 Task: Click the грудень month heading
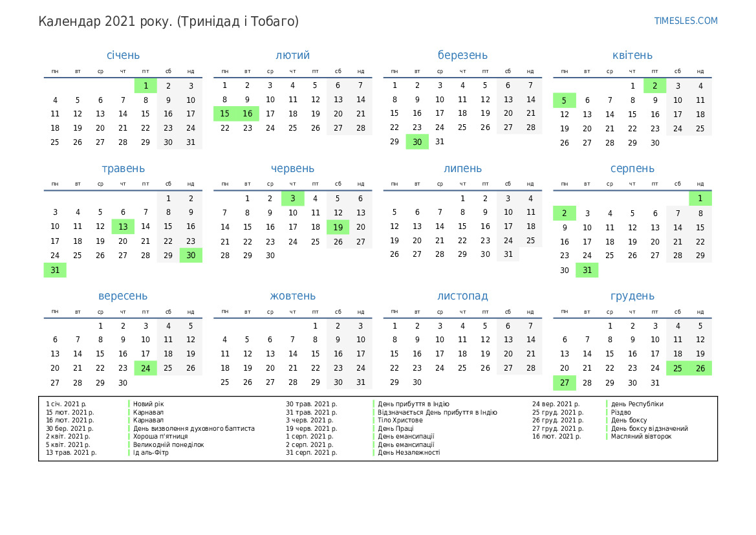(x=632, y=296)
